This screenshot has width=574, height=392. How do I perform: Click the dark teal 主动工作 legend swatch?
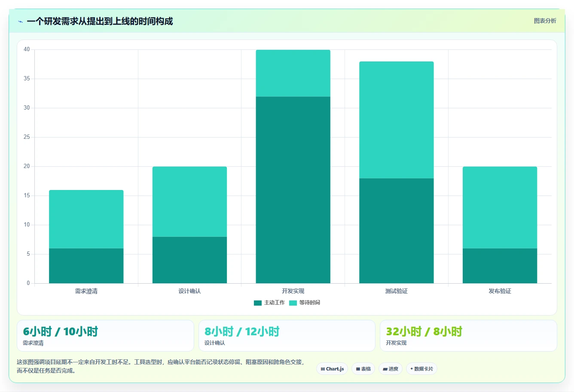pos(258,303)
